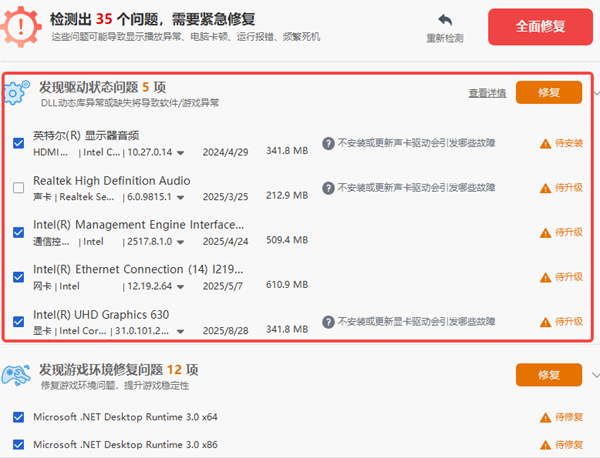Click the 重新检测 back-arrow icon
Screen dimensions: 600x458
[x=445, y=20]
